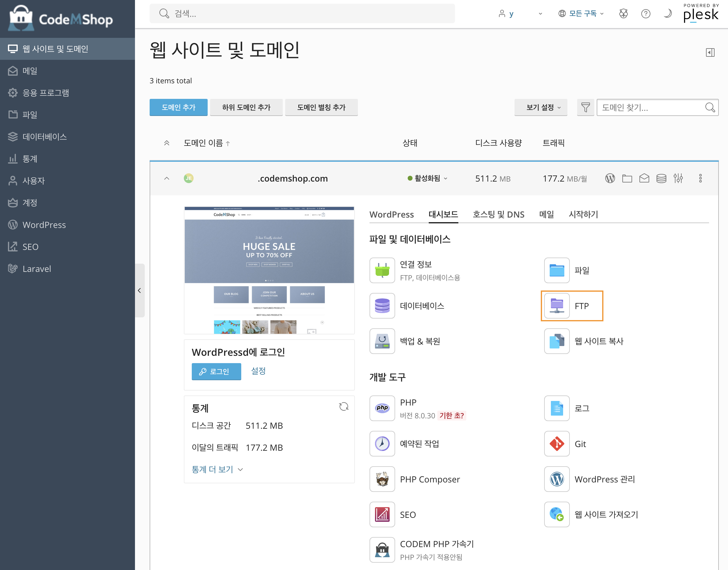Select 데이터베이스 in sidebar menu
Viewport: 728px width, 570px height.
[x=44, y=136]
